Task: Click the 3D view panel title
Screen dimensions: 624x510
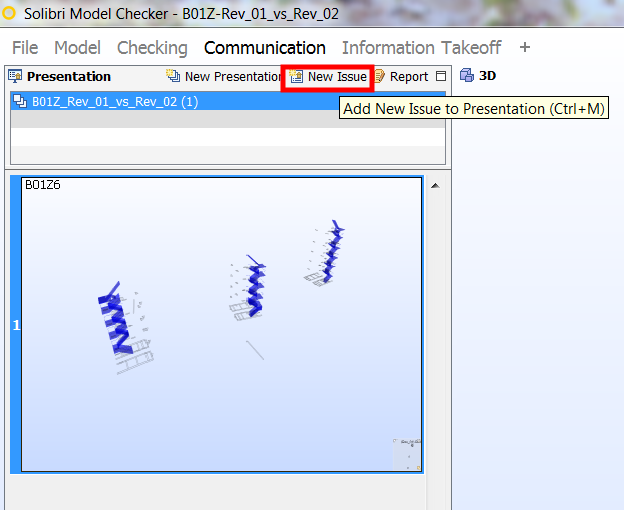Action: pyautogui.click(x=487, y=76)
